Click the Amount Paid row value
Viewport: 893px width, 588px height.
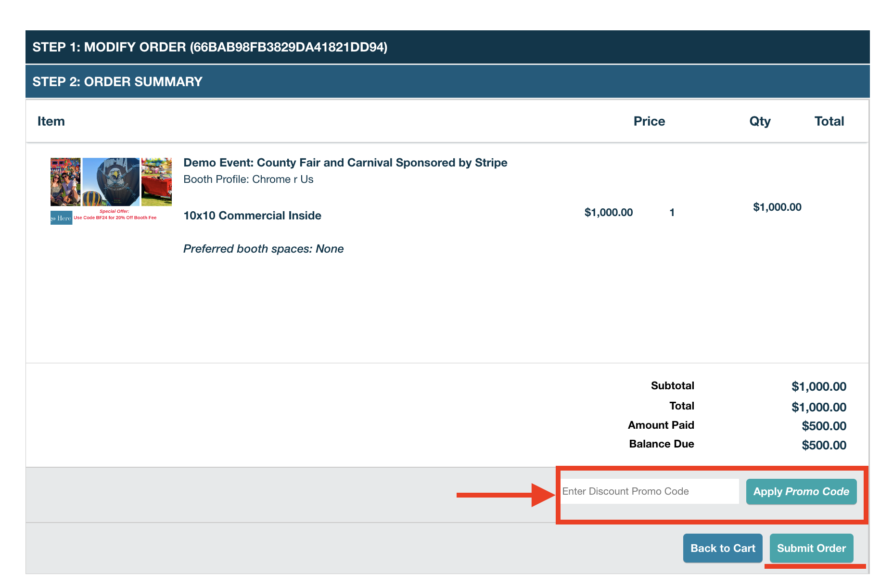click(x=824, y=425)
